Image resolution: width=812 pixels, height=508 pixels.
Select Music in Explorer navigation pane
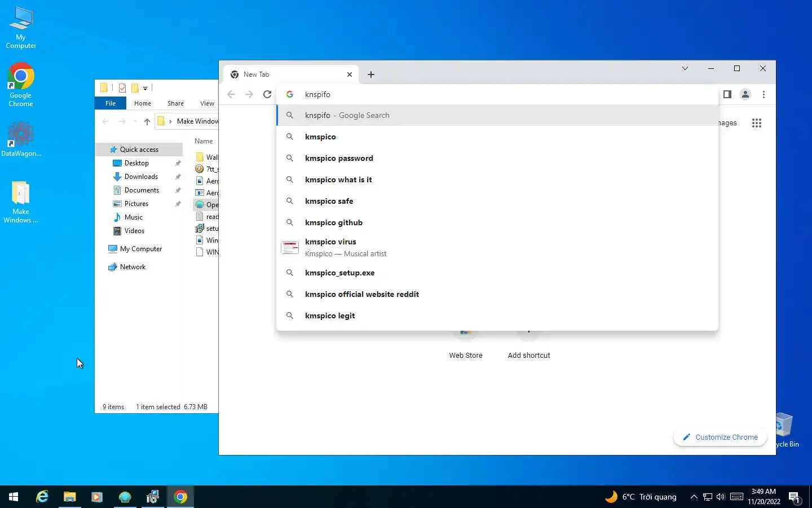coord(134,217)
